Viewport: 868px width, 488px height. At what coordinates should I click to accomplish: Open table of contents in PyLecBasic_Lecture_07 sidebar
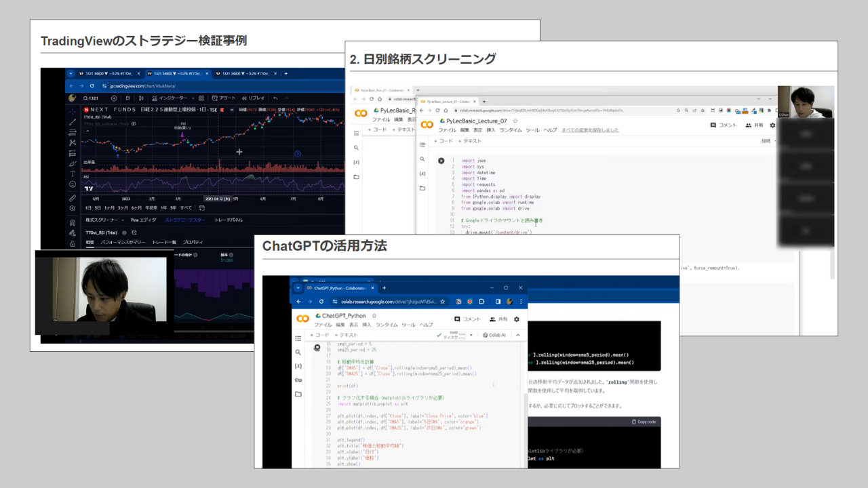click(x=422, y=145)
